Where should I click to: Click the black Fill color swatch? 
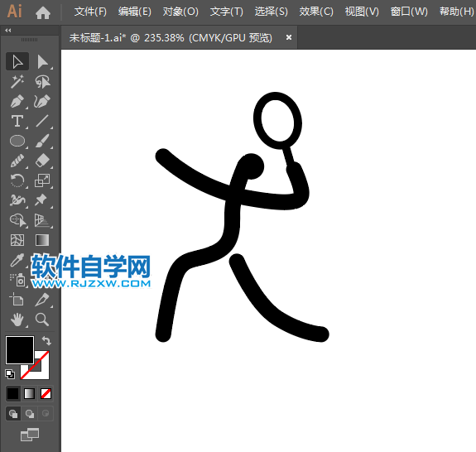(x=20, y=350)
